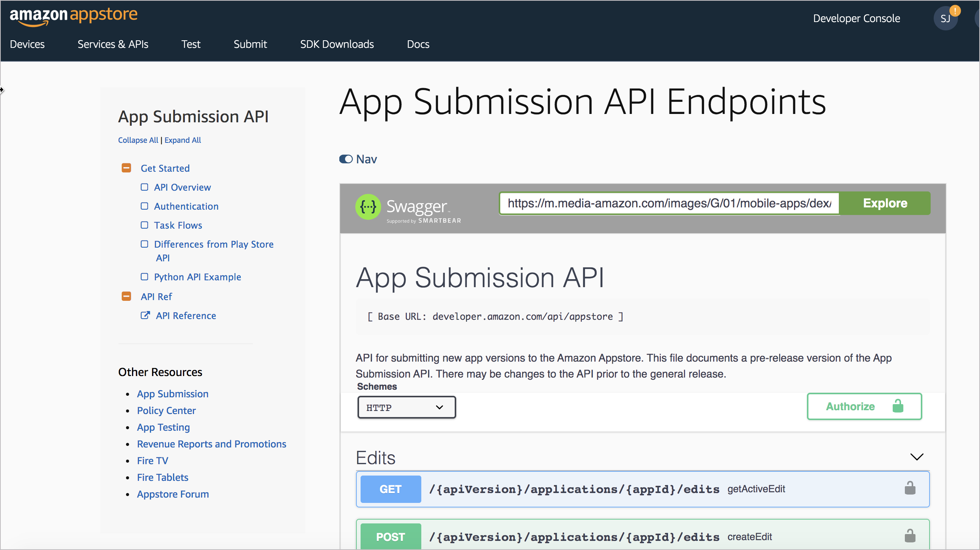This screenshot has width=980, height=550.
Task: Check the API Overview checkbox
Action: point(145,187)
